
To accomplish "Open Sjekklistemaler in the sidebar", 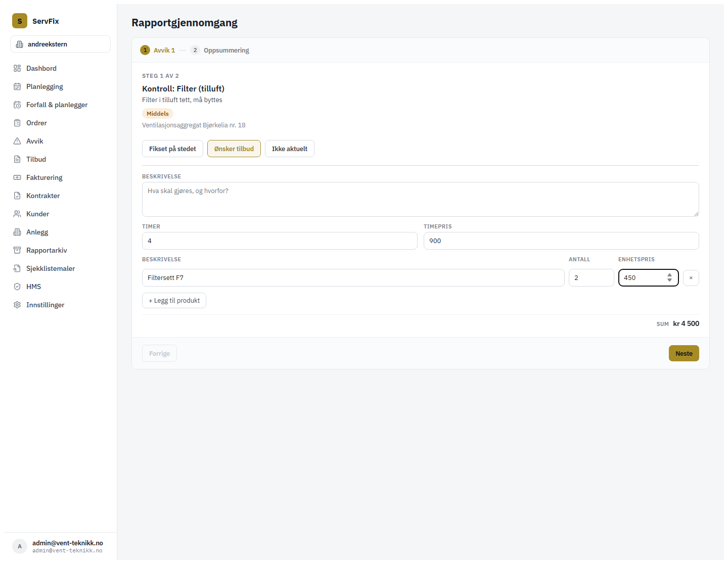I will click(x=60, y=268).
